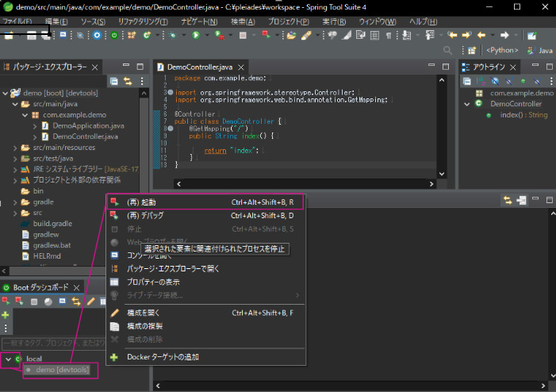Toggle Block Selection Mode toolbar icon

[x=374, y=36]
